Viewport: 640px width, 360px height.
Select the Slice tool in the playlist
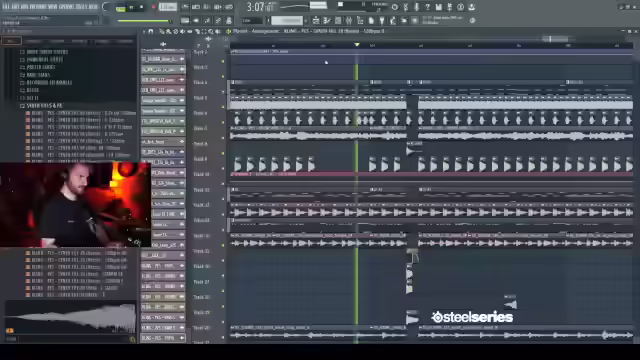[x=197, y=31]
